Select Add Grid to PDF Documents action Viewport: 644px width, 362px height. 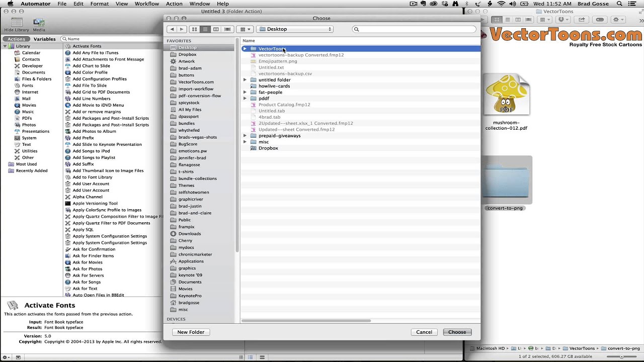[101, 92]
